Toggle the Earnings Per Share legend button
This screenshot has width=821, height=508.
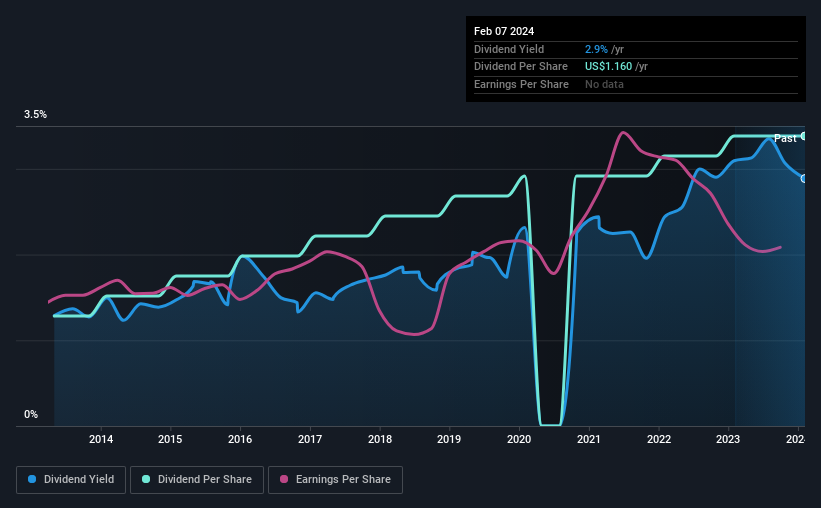pos(335,480)
